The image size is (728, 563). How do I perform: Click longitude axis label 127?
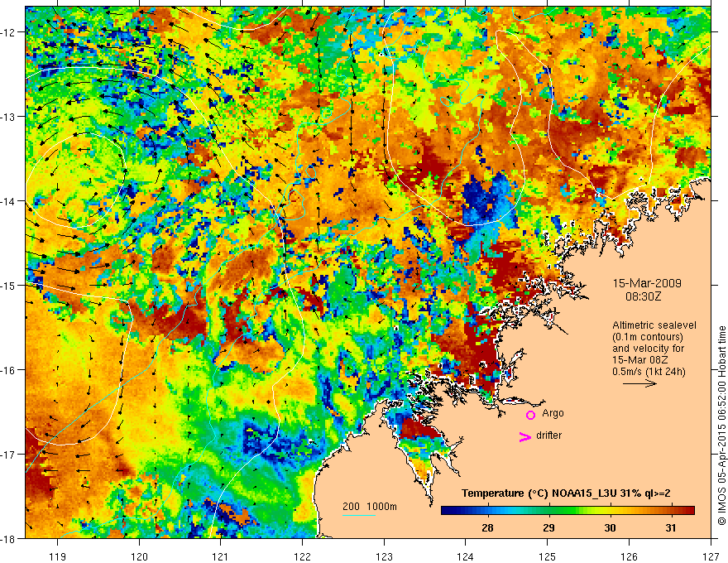pos(711,556)
